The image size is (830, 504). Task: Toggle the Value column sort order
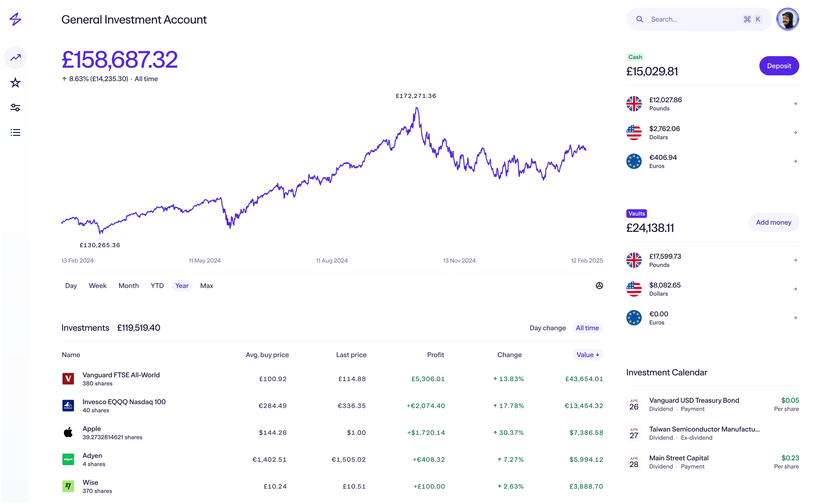587,354
